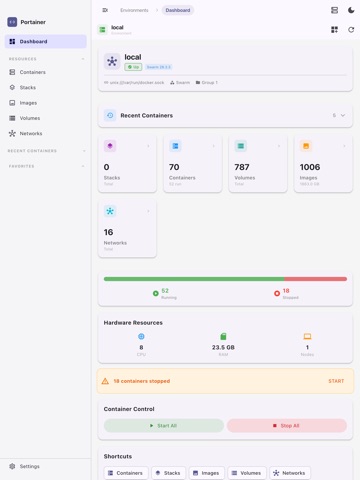Click the Settings gear icon
Viewport: 360px width, 480px height.
pyautogui.click(x=12, y=466)
